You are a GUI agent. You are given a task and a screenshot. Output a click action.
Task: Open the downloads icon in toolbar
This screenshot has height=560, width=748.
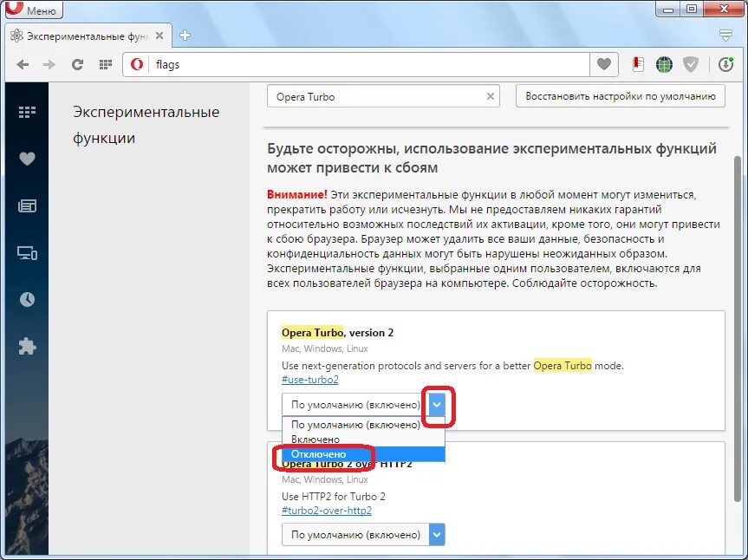pos(725,64)
